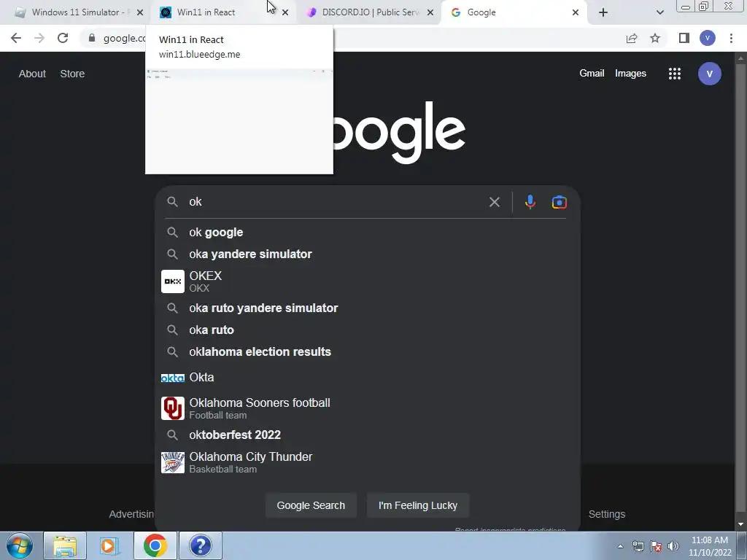Open the Settings link in the footer
Image resolution: width=747 pixels, height=560 pixels.
606,514
